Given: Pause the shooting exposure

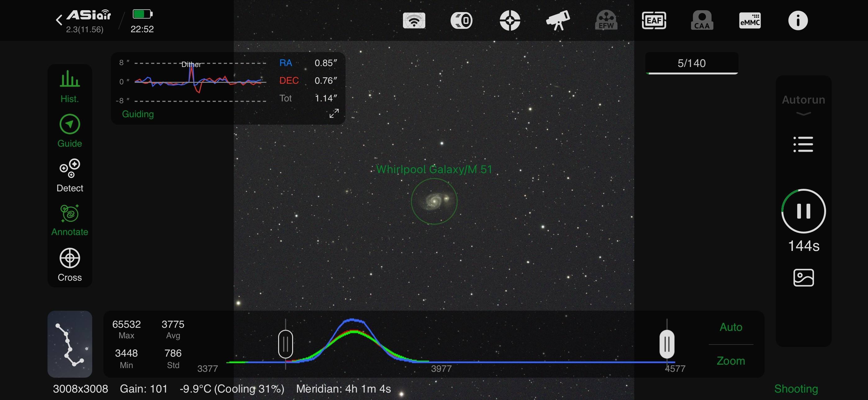Looking at the screenshot, I should (x=803, y=211).
